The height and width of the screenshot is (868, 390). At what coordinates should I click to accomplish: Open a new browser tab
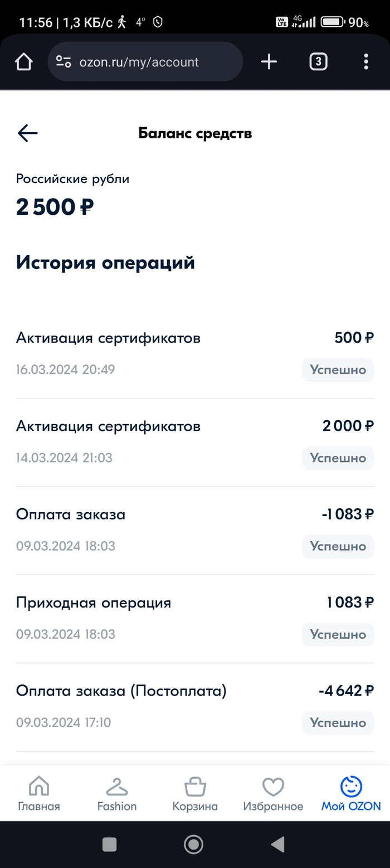[269, 62]
